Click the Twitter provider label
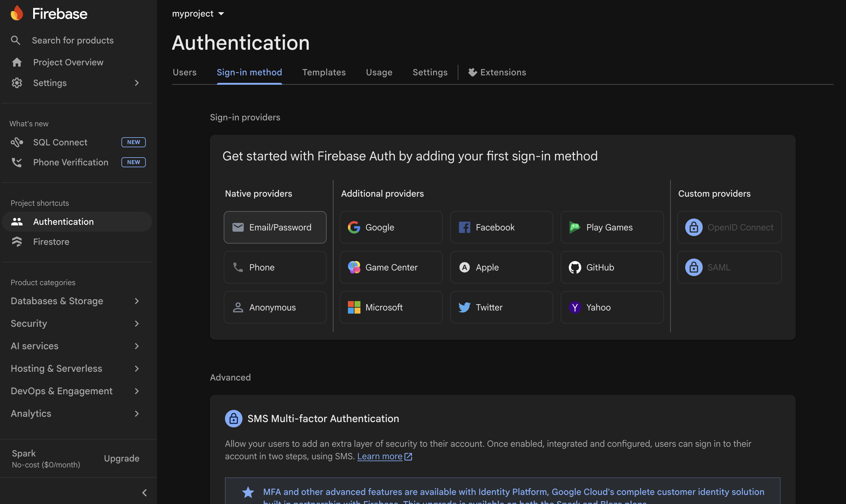846x504 pixels. pyautogui.click(x=489, y=307)
